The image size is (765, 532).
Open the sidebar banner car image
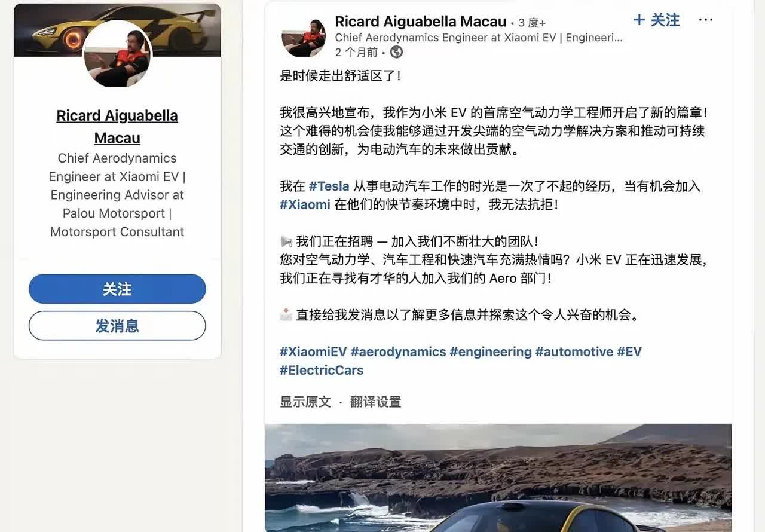tap(117, 29)
